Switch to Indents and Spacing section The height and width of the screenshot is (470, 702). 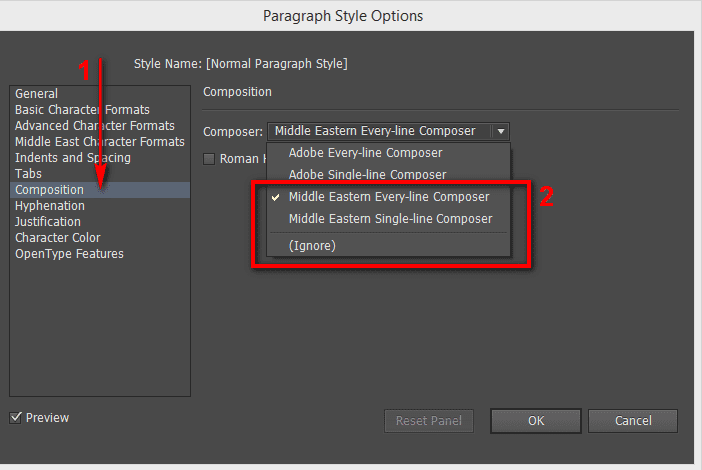tap(73, 158)
